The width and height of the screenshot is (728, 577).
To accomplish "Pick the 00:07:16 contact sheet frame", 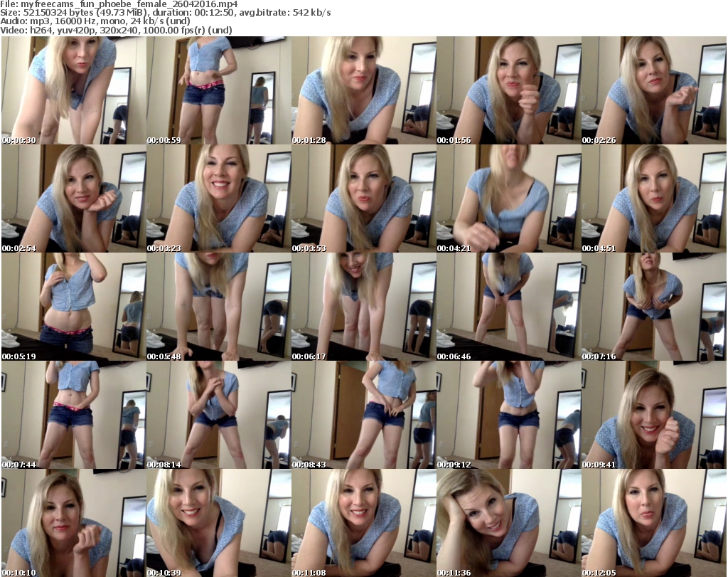I will [x=654, y=307].
